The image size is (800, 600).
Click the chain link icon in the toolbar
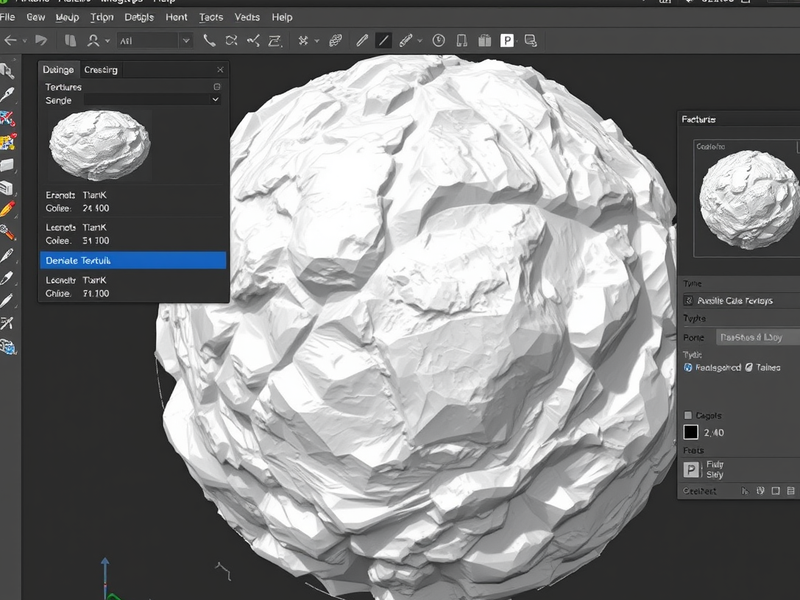(x=335, y=40)
